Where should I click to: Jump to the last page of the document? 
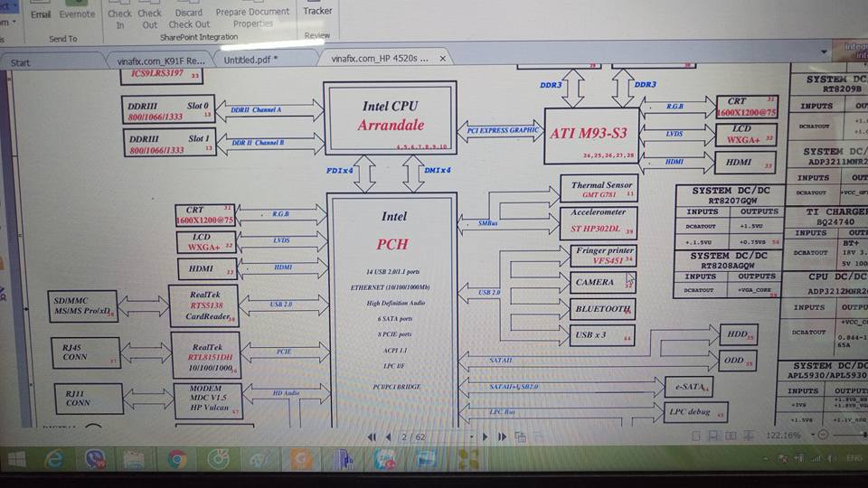click(503, 436)
